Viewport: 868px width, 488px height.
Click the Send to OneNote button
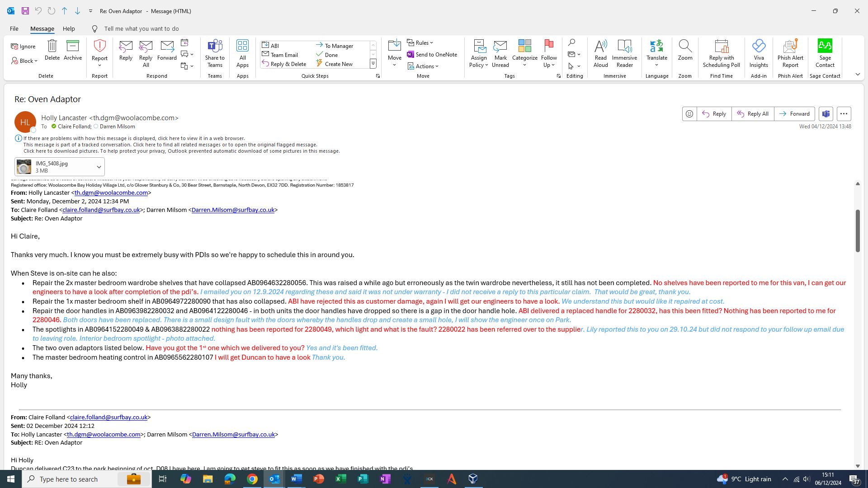pos(432,55)
